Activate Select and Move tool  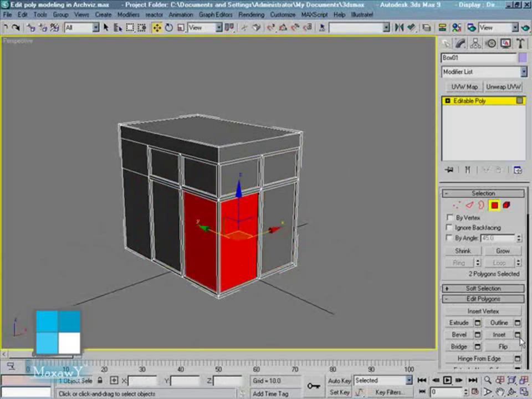[157, 28]
